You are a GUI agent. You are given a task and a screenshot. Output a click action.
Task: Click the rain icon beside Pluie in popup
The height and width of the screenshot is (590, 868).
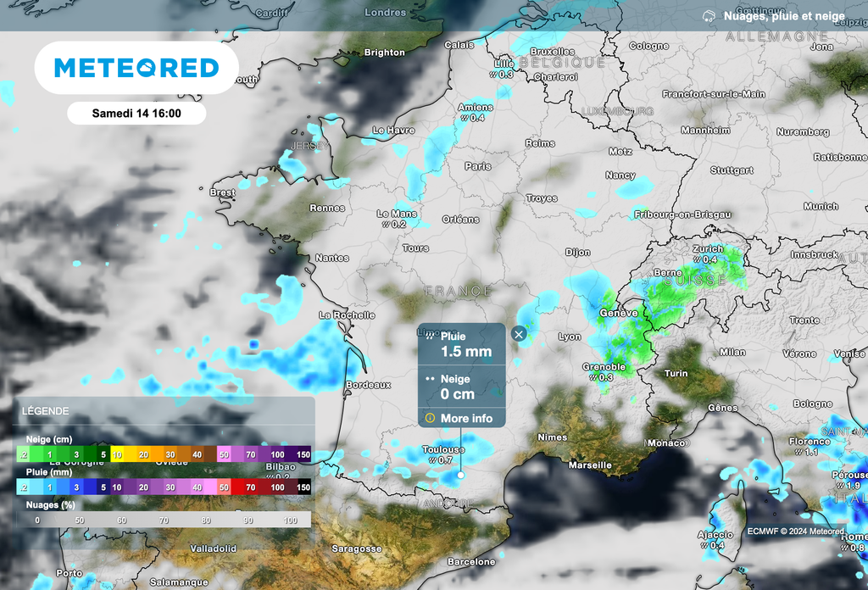pyautogui.click(x=430, y=336)
